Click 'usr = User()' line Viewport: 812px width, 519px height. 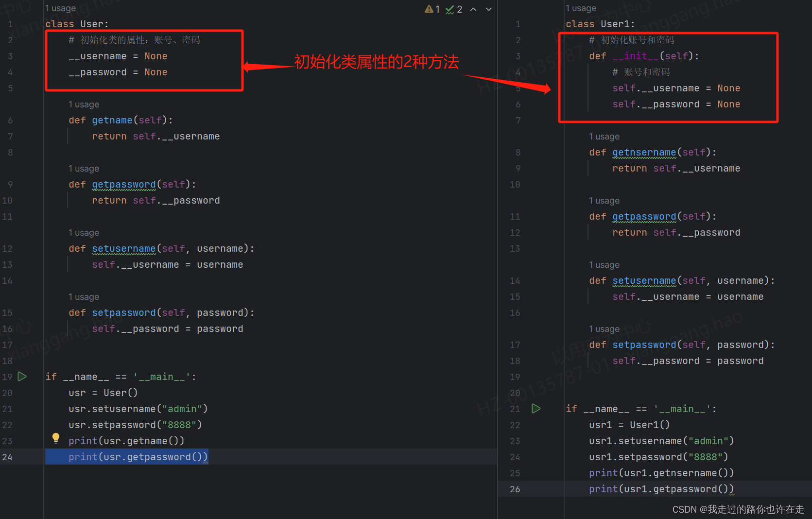[103, 393]
